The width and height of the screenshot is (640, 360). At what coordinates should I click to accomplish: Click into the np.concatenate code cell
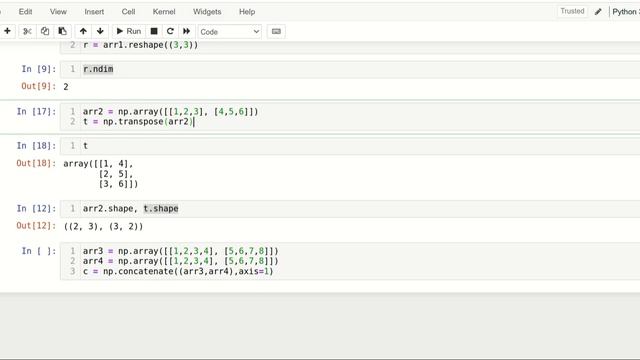click(350, 261)
